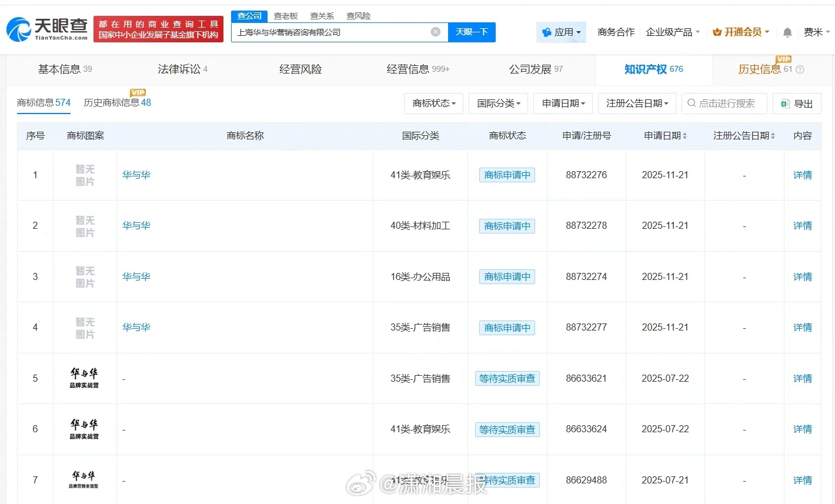Screen dimensions: 835x504
Task: Sort by 注册公告日期 column arrows
Action: (773, 136)
